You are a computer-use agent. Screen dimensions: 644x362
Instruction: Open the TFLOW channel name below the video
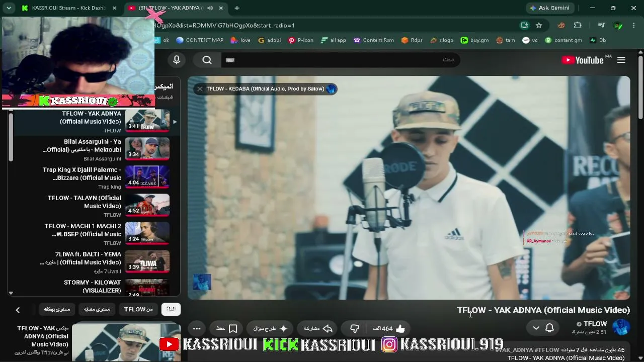(595, 324)
